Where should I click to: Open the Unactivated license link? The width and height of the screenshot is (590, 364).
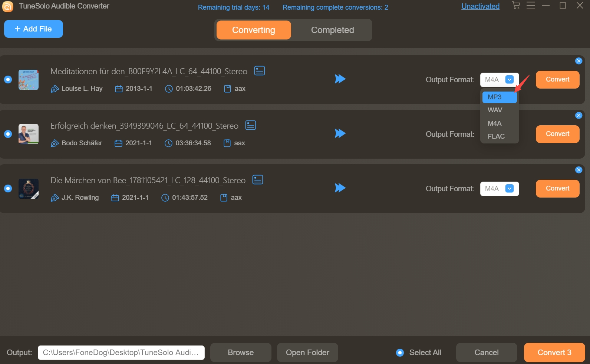click(480, 6)
